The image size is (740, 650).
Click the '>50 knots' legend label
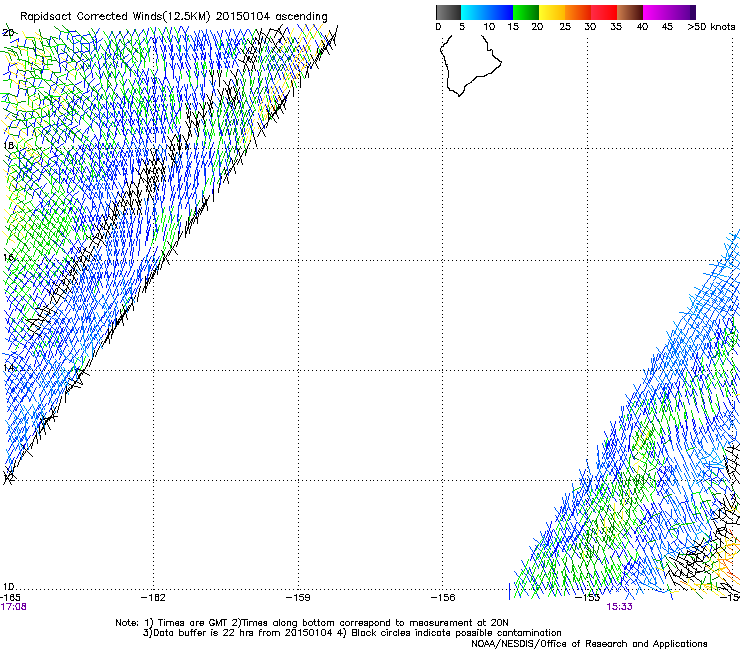tap(711, 27)
